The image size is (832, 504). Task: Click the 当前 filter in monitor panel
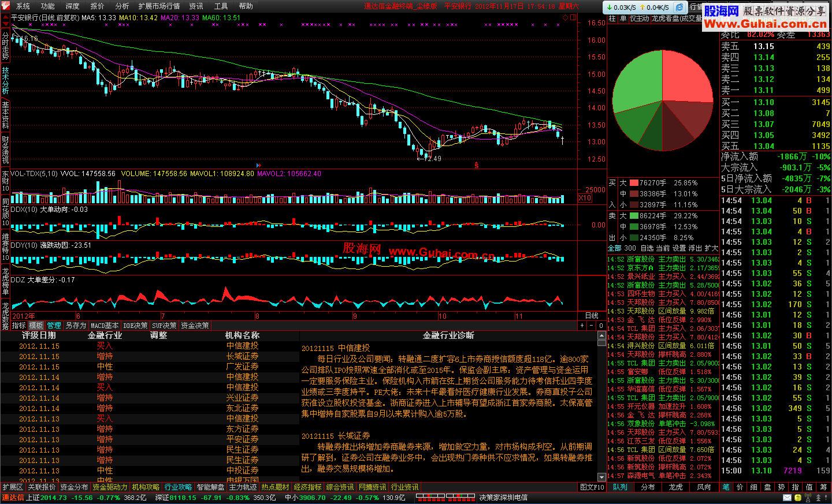point(663,248)
